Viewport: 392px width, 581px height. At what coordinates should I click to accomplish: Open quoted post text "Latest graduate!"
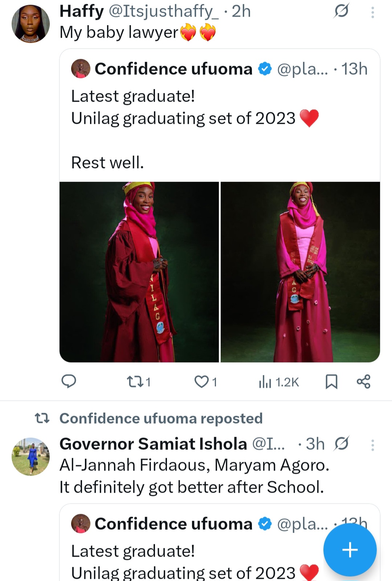[133, 96]
